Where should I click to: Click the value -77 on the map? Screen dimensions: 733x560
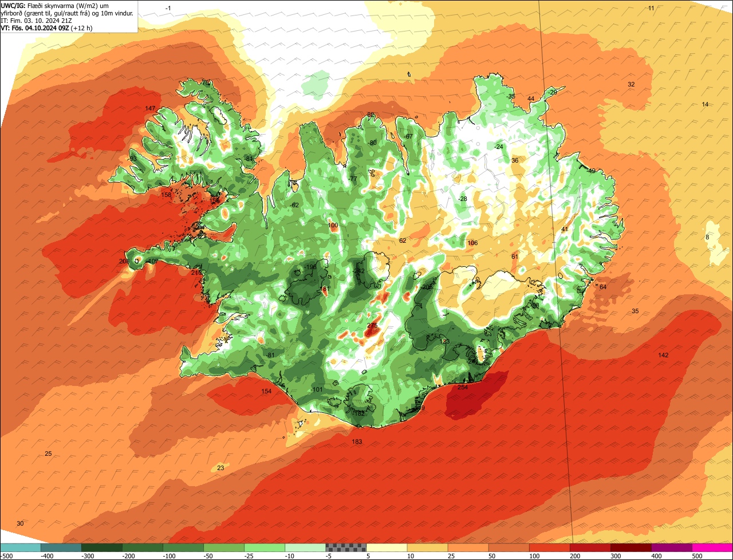tap(352, 179)
